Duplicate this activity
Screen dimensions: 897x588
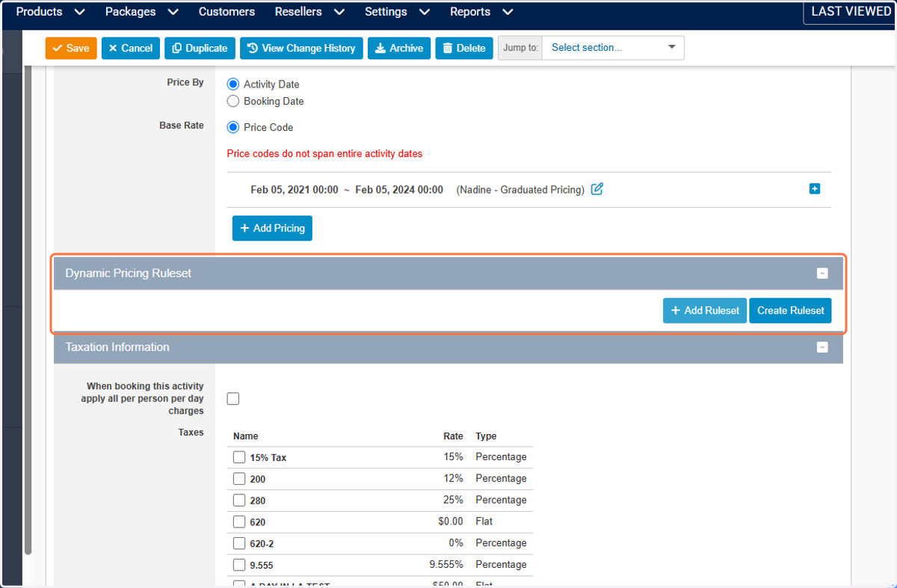click(200, 48)
